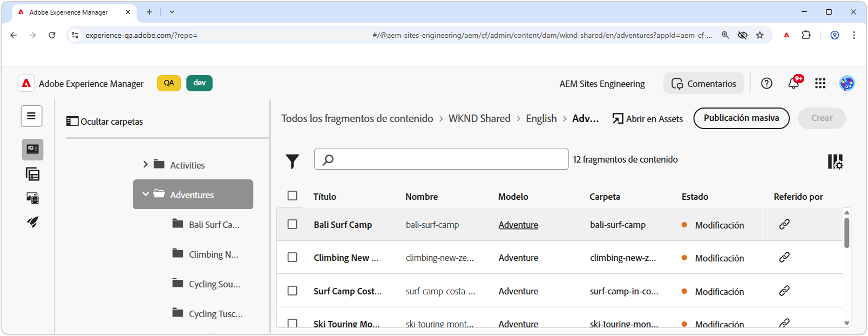The width and height of the screenshot is (868, 336).
Task: Sort by the Estado column header
Action: [695, 197]
